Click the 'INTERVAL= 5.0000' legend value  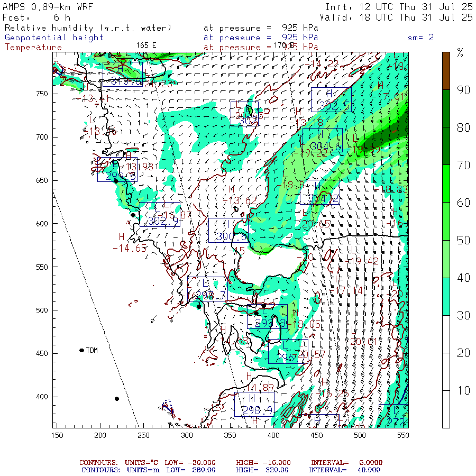346,463
